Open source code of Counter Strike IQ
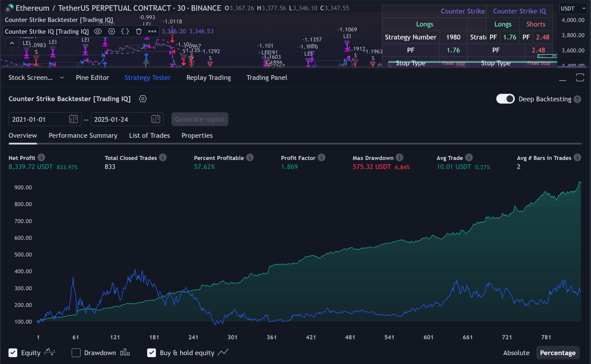591x364 pixels. pyautogui.click(x=125, y=31)
